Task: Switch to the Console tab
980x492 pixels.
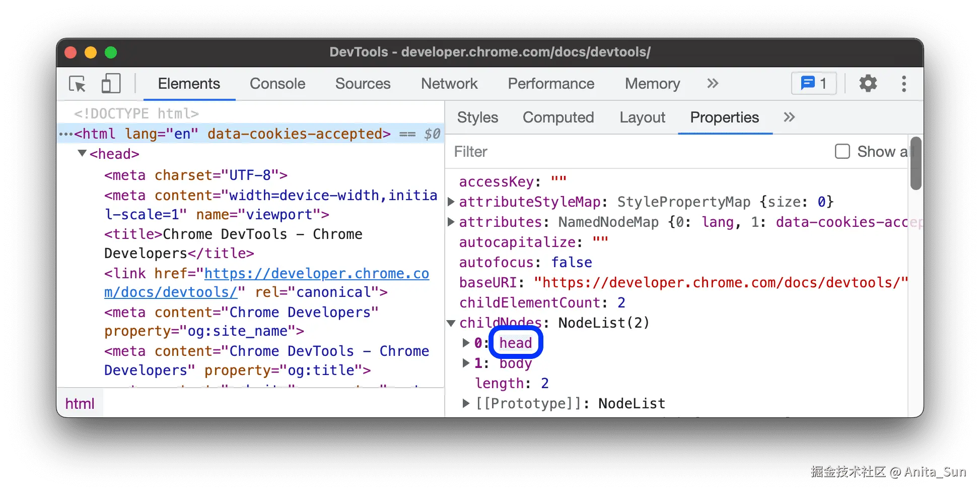Action: pyautogui.click(x=277, y=84)
